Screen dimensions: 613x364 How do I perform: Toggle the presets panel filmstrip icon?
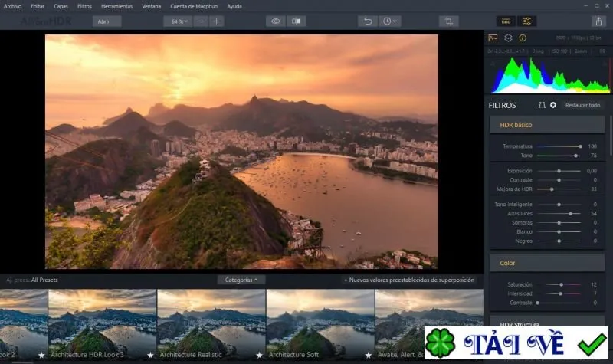click(506, 21)
